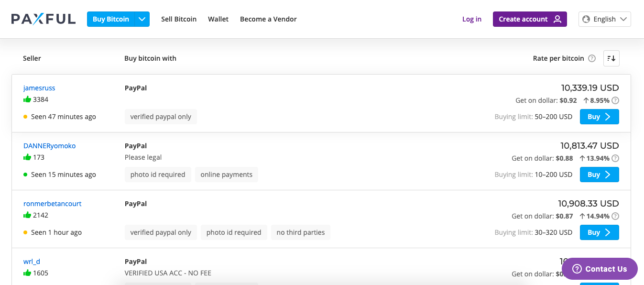Select the 'online payments' tag
The height and width of the screenshot is (285, 644).
(x=227, y=175)
